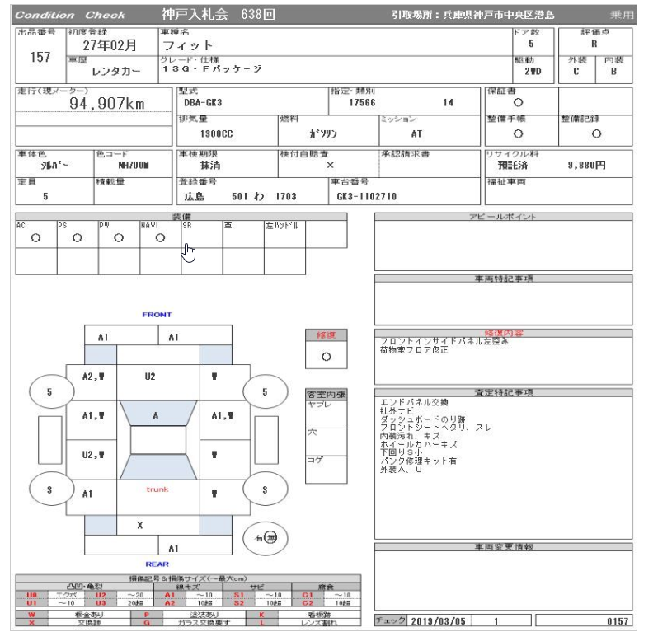
Task: Toggle the NAVI equipment circle mark
Action: pos(160,237)
